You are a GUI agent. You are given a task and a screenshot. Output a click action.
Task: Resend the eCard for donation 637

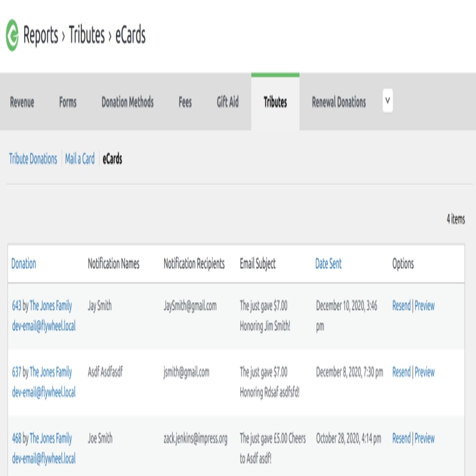click(x=401, y=372)
